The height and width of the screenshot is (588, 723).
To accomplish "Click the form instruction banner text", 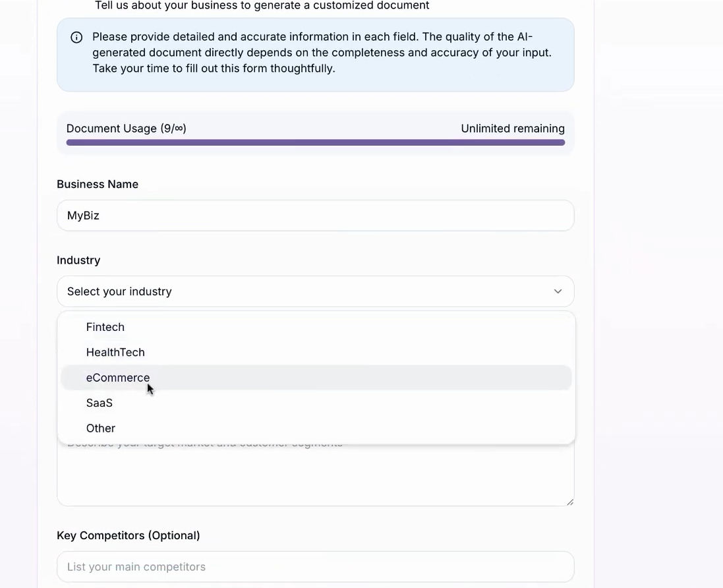I will [x=322, y=52].
